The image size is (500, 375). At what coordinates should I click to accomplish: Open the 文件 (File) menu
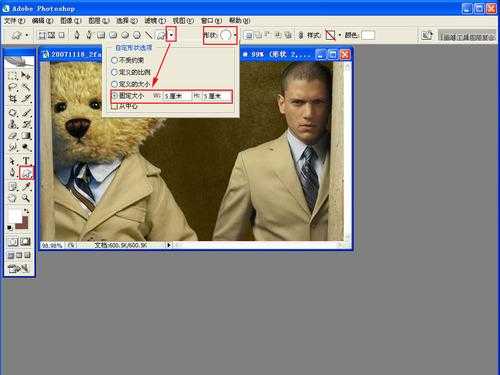[x=14, y=21]
